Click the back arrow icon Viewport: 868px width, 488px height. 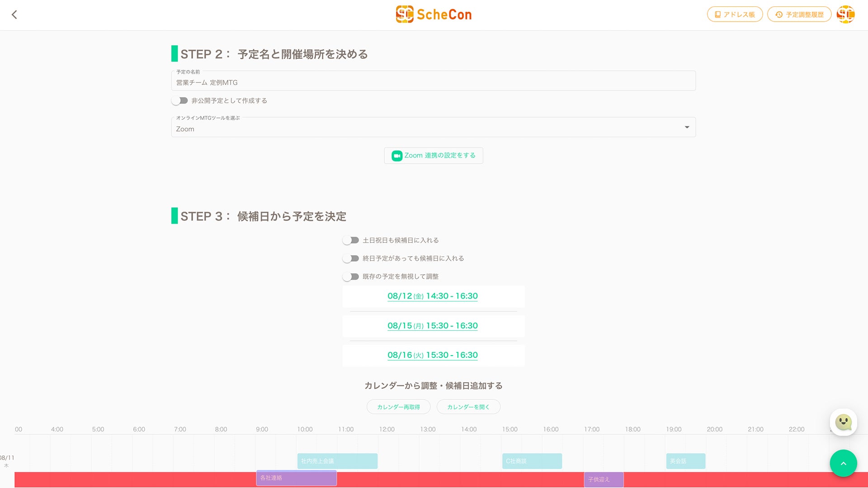(14, 15)
